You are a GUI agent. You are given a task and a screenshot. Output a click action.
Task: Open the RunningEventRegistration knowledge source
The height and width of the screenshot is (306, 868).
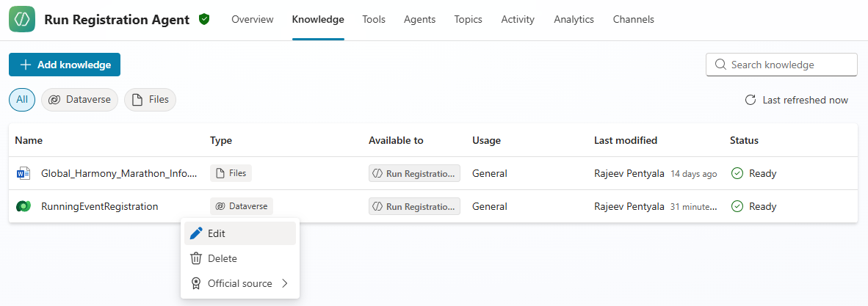click(99, 207)
